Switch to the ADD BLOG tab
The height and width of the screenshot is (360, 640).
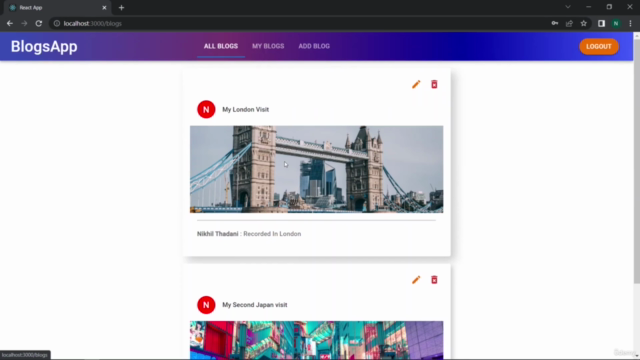[314, 46]
